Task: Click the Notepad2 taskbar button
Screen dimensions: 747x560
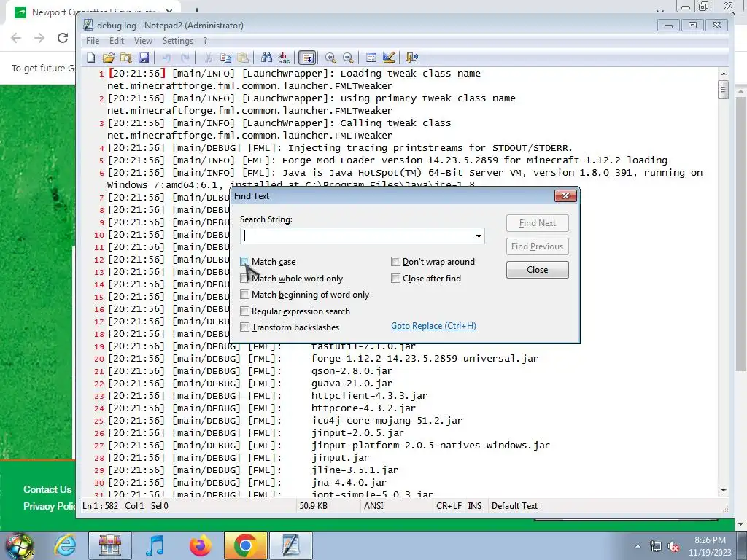Action: pyautogui.click(x=291, y=545)
